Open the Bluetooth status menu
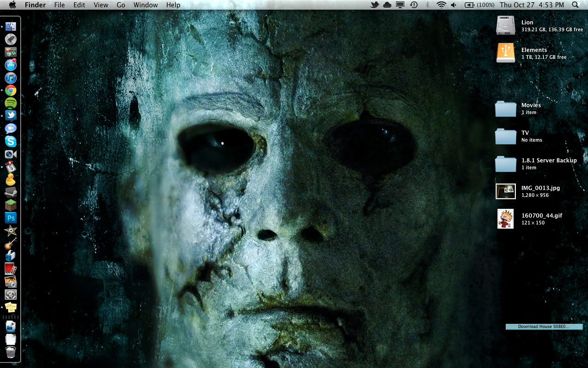Screen dimensions: 588x368 coord(427,5)
